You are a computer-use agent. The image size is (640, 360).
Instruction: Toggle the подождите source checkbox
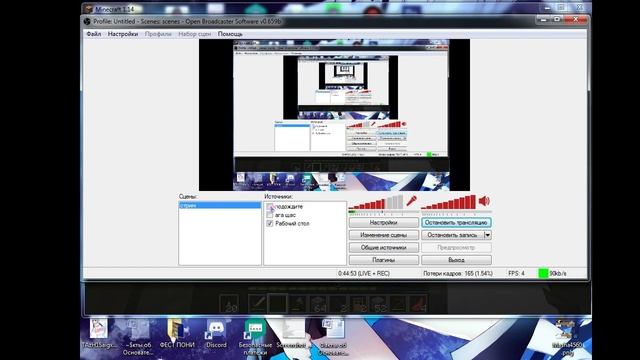pos(269,207)
